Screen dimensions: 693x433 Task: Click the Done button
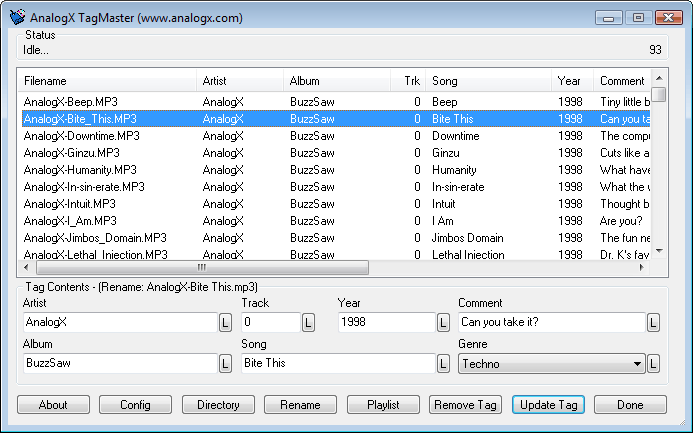pyautogui.click(x=631, y=405)
